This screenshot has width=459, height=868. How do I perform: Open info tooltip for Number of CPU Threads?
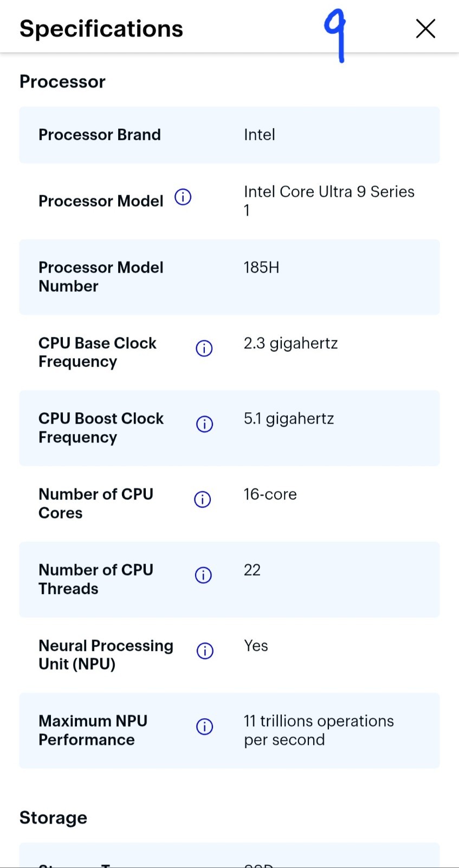click(x=203, y=575)
